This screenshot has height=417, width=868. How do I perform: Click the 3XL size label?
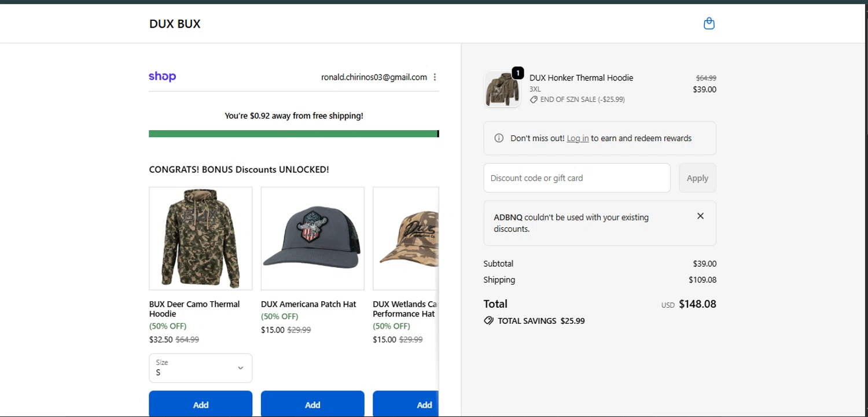[x=535, y=89]
